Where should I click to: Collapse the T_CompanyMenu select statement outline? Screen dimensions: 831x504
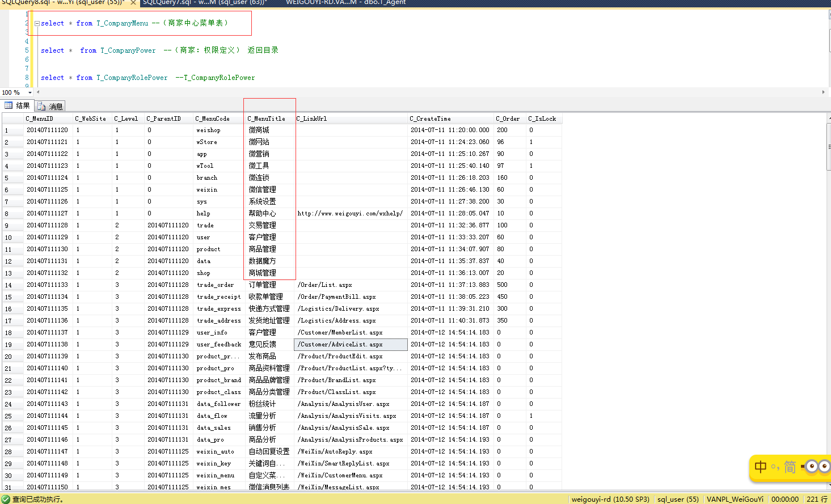(37, 24)
